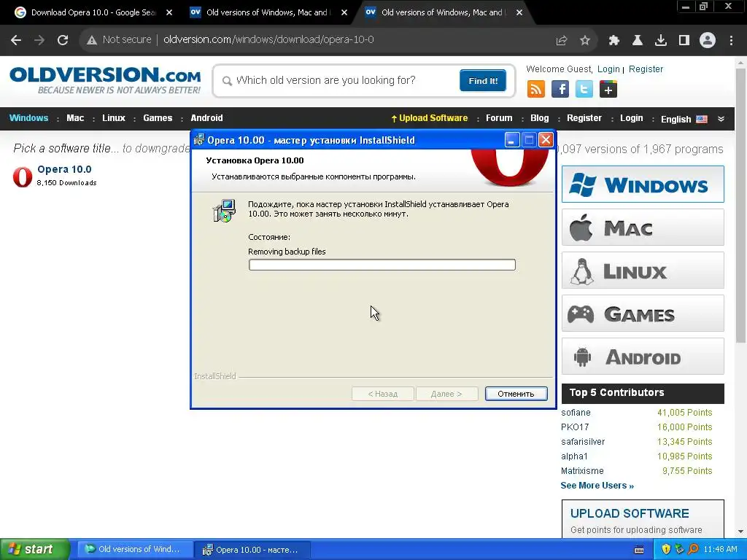This screenshot has height=560, width=747.
Task: Open the Blog nav link
Action: [x=539, y=118]
